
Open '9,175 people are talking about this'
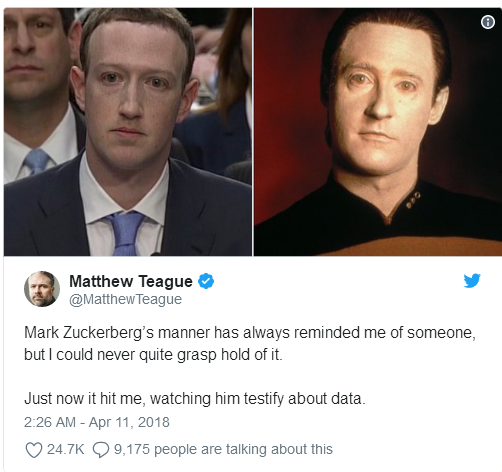pos(223,449)
